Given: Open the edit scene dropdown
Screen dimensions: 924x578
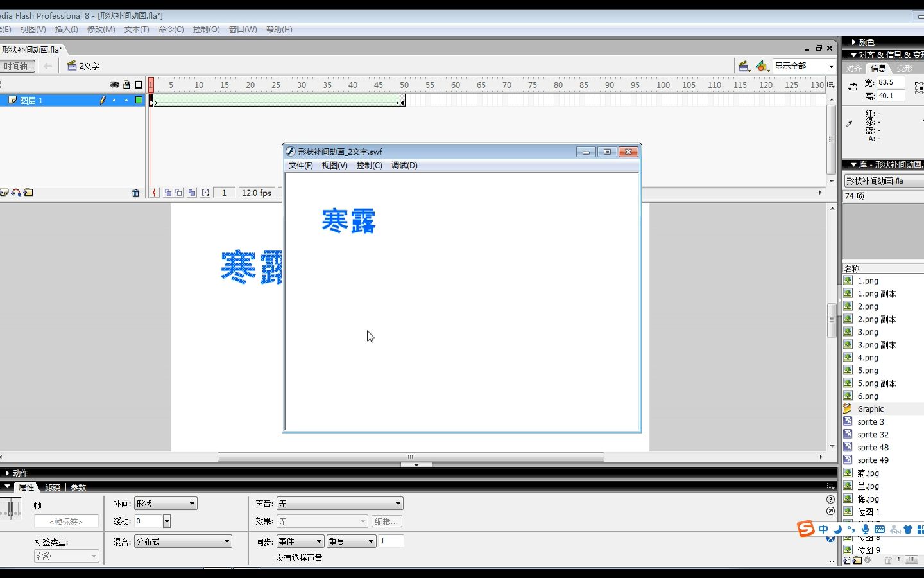Looking at the screenshot, I should click(744, 66).
